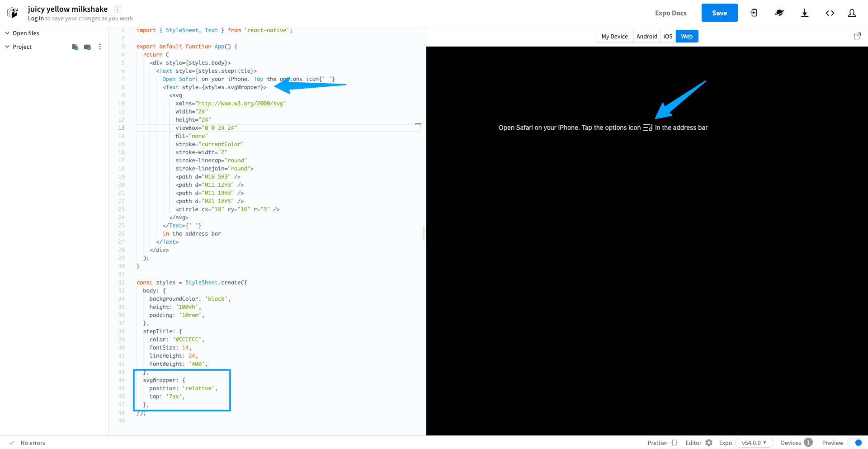Image resolution: width=868 pixels, height=449 pixels.
Task: Click the snack title juicy yellow milkshake
Action: pyautogui.click(x=68, y=9)
